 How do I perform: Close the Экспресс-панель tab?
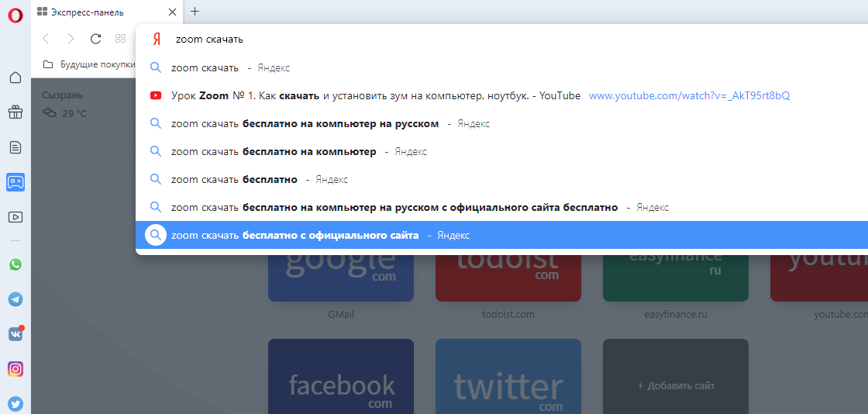(x=172, y=12)
